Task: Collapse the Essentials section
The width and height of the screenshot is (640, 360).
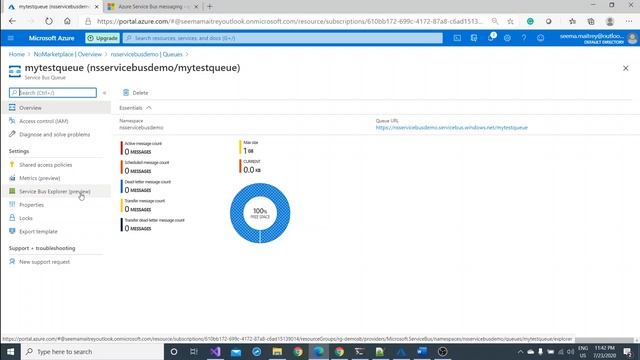Action: [136, 108]
